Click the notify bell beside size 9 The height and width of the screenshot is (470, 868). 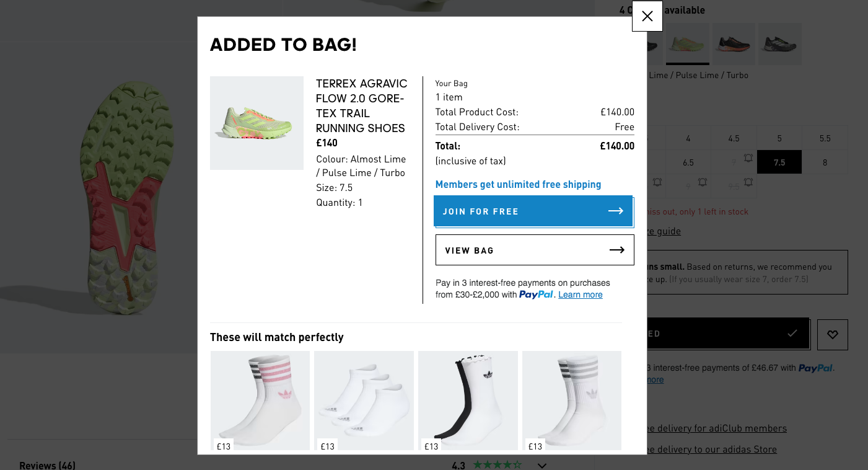(703, 182)
